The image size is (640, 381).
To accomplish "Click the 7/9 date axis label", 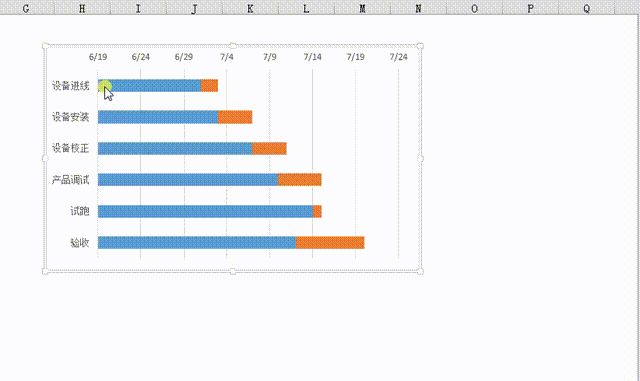I will [x=270, y=57].
